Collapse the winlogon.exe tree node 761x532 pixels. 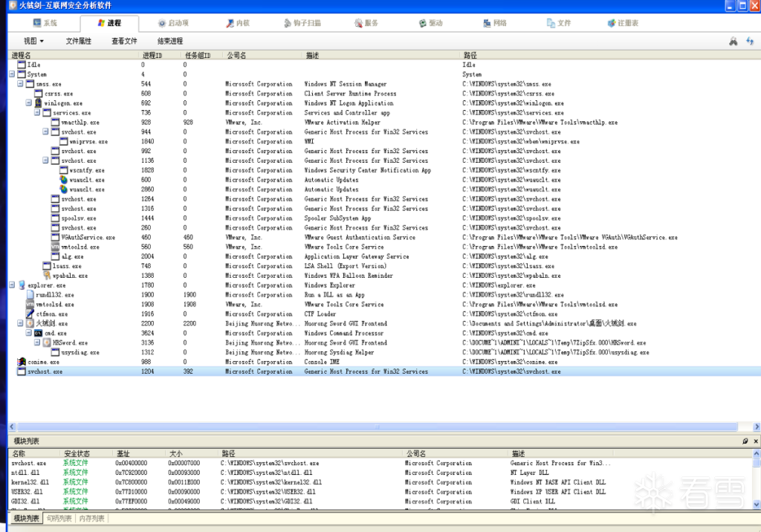click(x=29, y=103)
